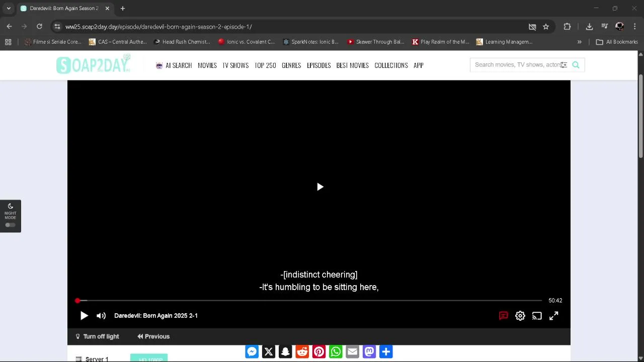Close the Daredevil tab

click(107, 9)
